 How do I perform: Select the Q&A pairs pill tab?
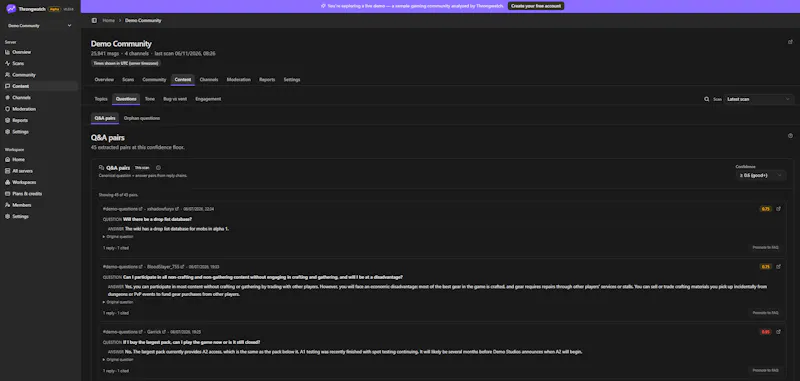coord(105,118)
